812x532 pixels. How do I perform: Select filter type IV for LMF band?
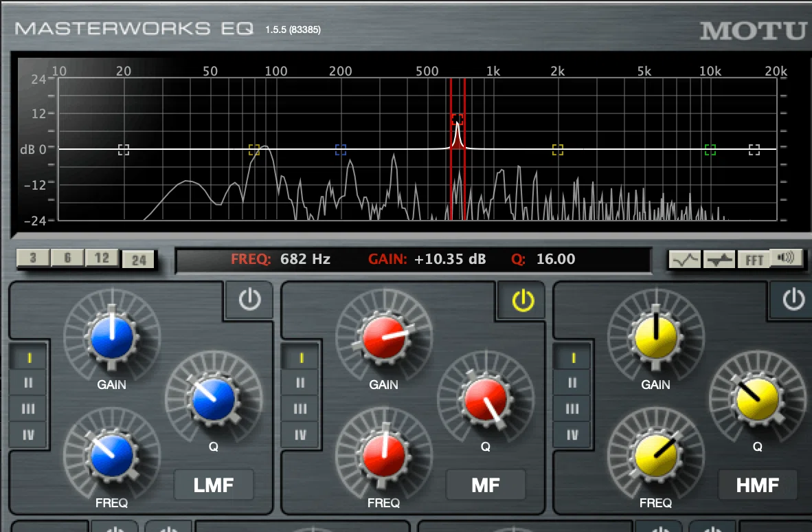(x=29, y=434)
